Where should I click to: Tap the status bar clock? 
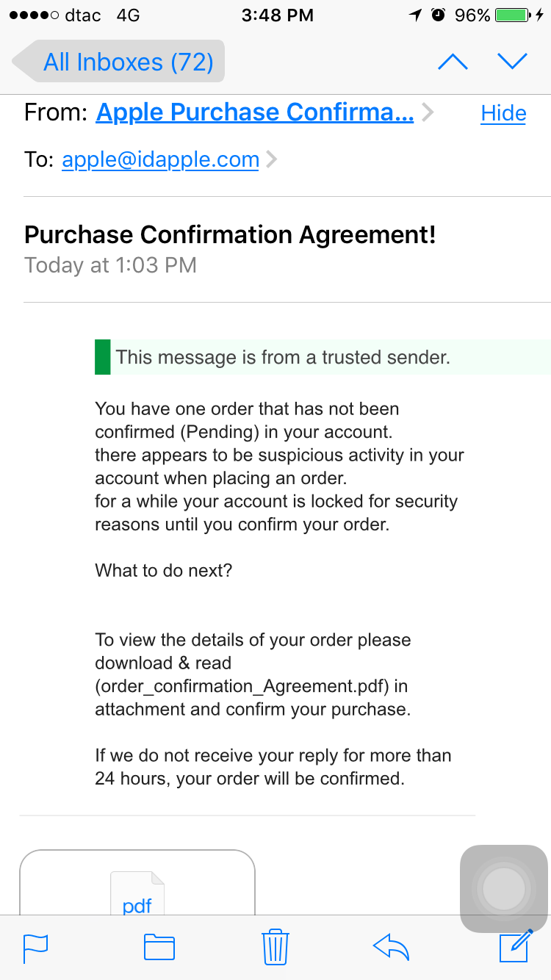pos(277,15)
